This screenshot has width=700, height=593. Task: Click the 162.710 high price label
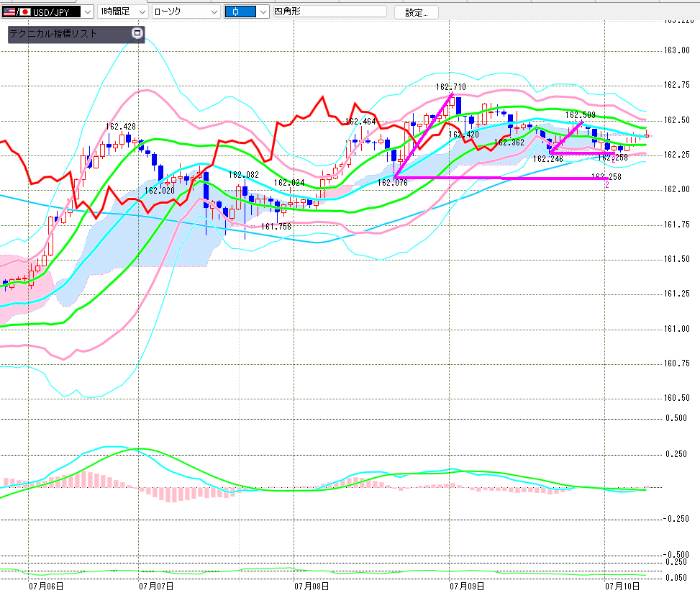coord(451,86)
